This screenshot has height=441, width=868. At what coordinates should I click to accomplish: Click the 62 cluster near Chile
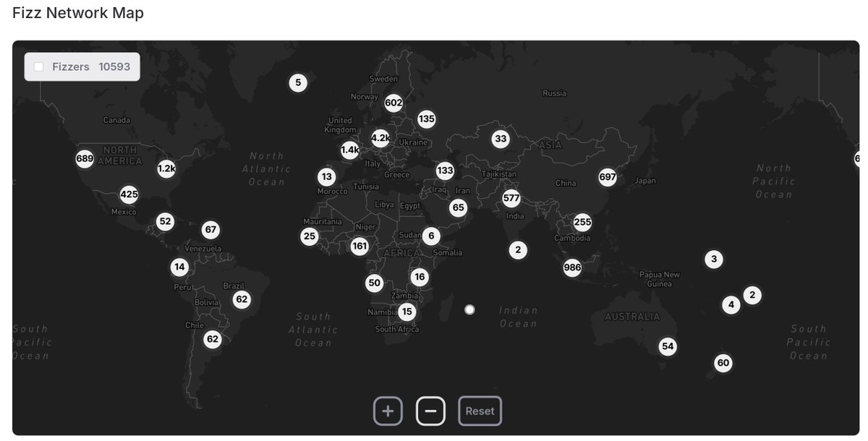[212, 338]
